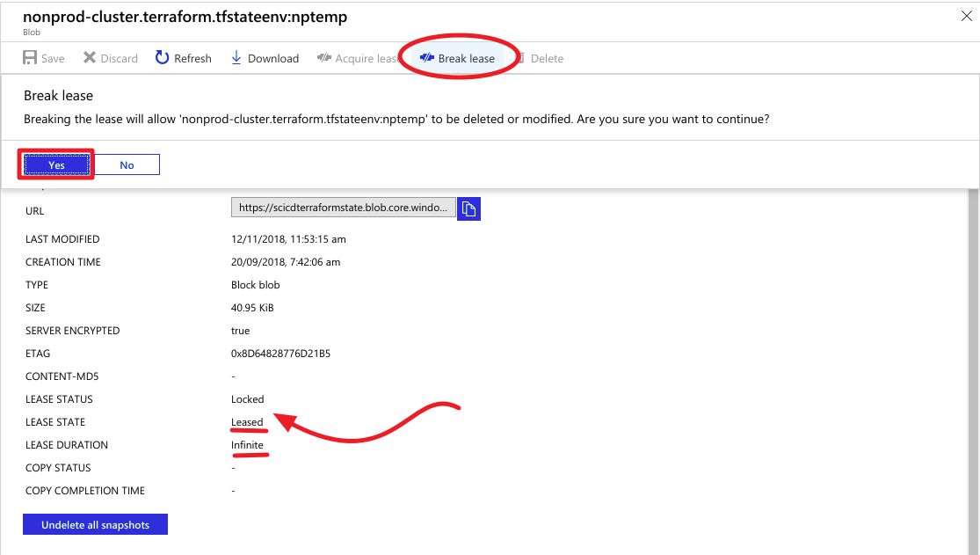Copy the blob URL to clipboard
Viewport: 980px width, 555px height.
click(469, 208)
